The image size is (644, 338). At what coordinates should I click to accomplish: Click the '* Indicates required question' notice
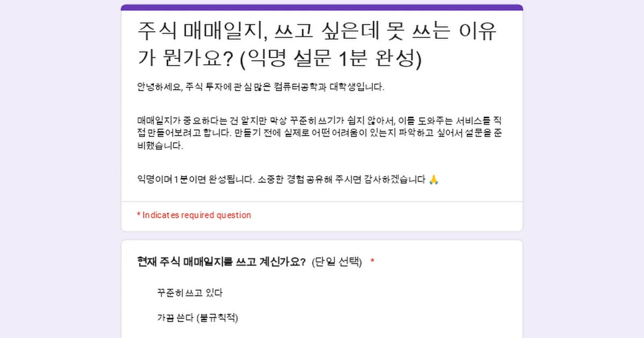coord(194,215)
